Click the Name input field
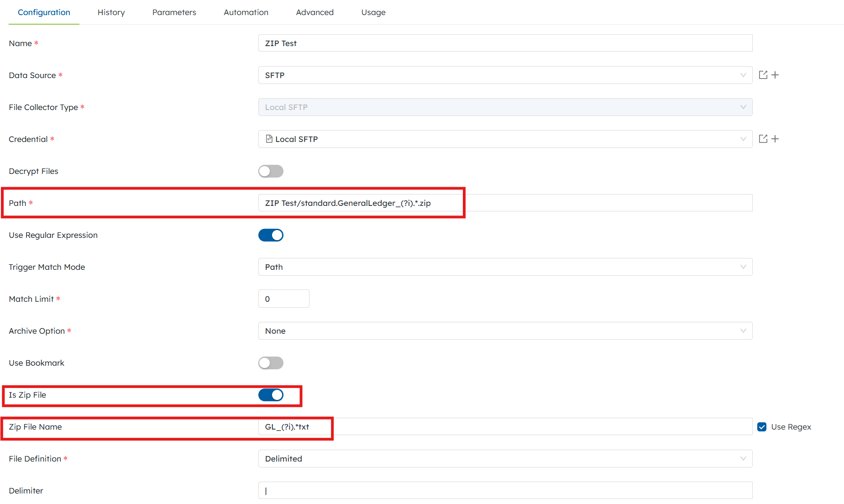Image resolution: width=844 pixels, height=504 pixels. pos(505,43)
